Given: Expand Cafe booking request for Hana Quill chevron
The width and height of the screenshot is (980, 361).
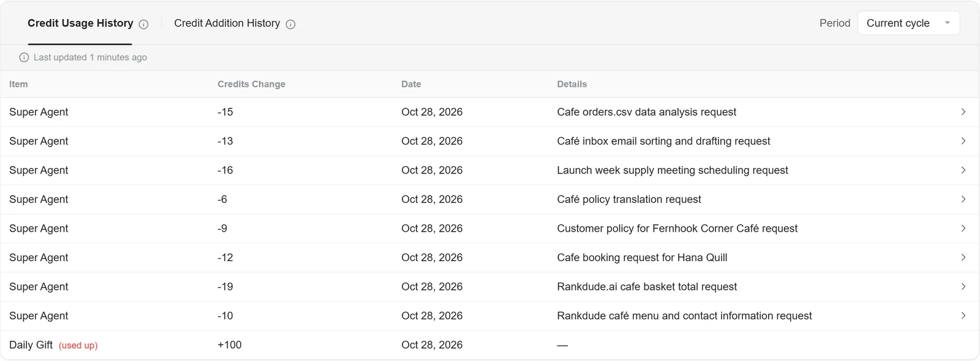Looking at the screenshot, I should [963, 257].
